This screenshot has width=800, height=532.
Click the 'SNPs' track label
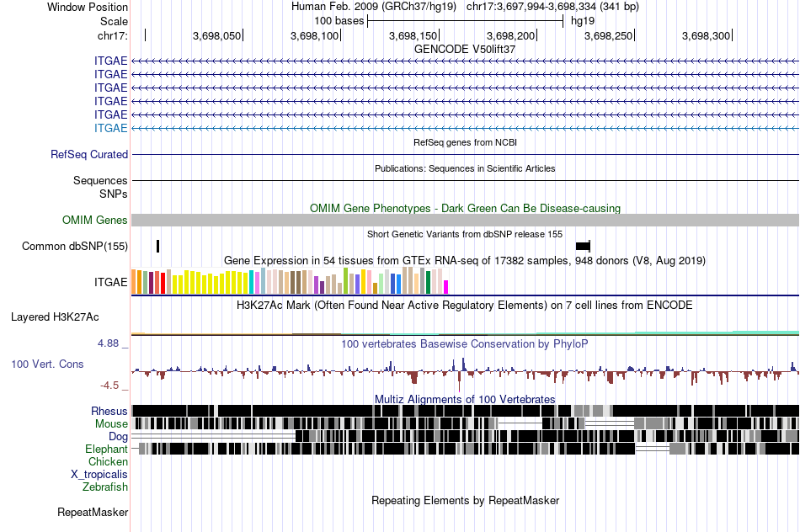[114, 194]
